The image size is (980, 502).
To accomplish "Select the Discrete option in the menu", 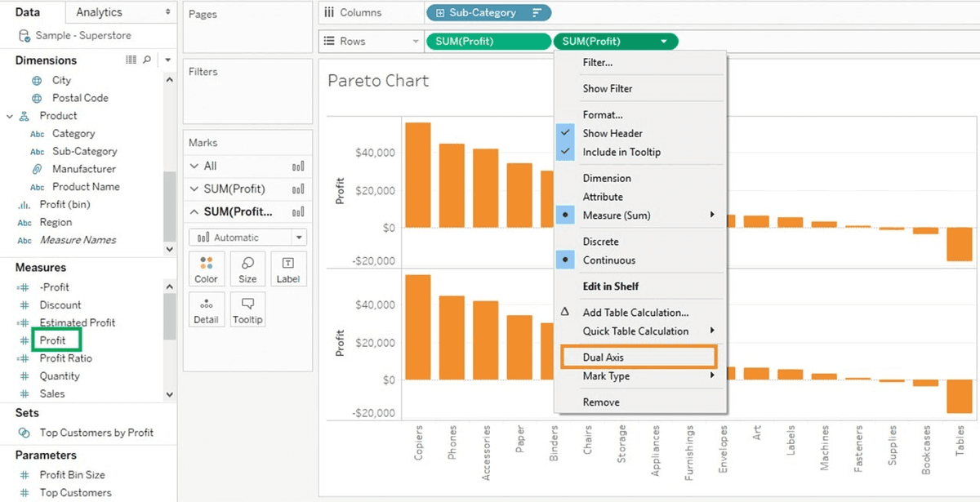I will pyautogui.click(x=600, y=242).
